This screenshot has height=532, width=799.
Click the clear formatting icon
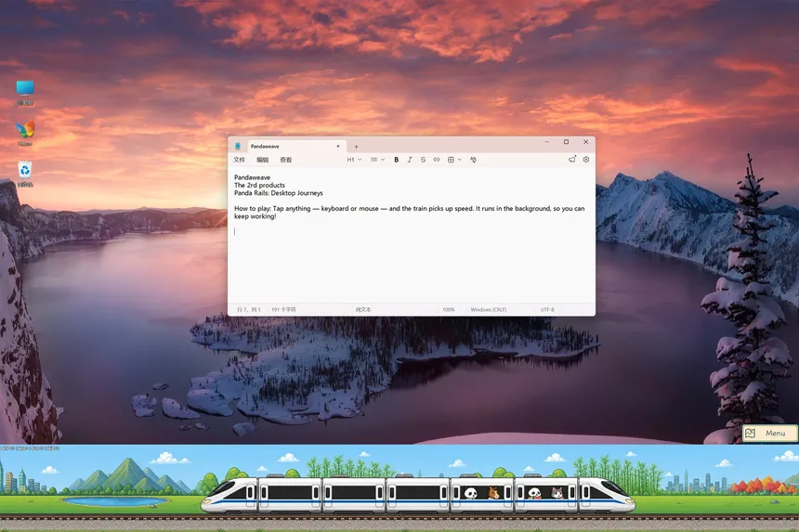pyautogui.click(x=473, y=160)
